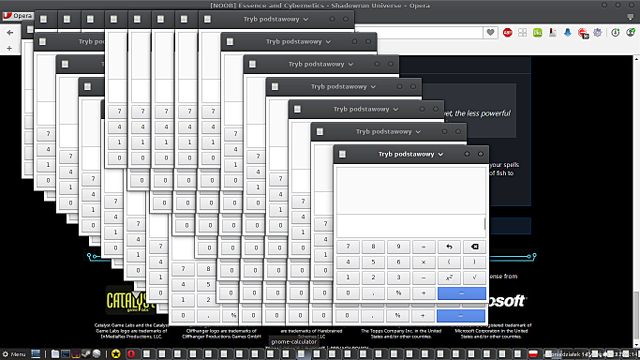Click the blue bell-shaped extension icon
640x360 pixels.
pyautogui.click(x=568, y=33)
